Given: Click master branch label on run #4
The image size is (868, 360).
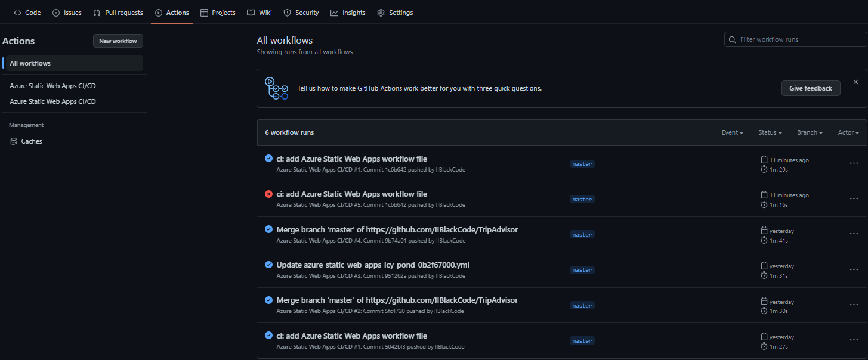Looking at the screenshot, I should point(582,235).
